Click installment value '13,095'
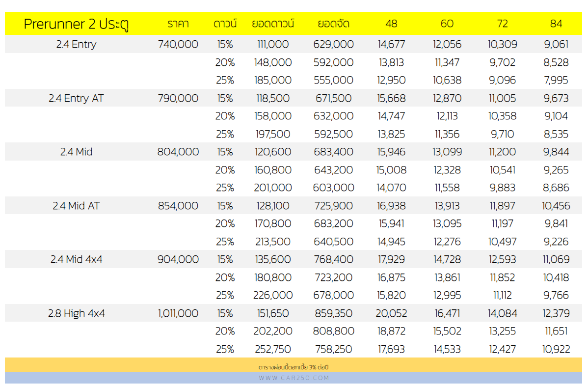Screen dimensions: 588x385 [447, 223]
